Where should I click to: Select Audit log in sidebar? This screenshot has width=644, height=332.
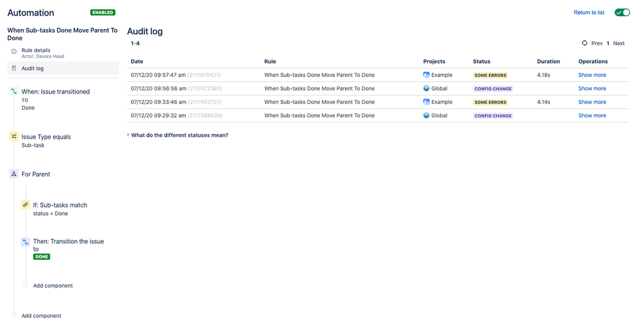coord(63,68)
